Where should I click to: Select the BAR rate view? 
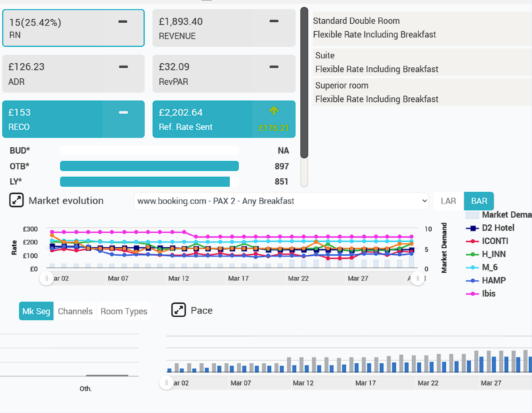point(479,201)
